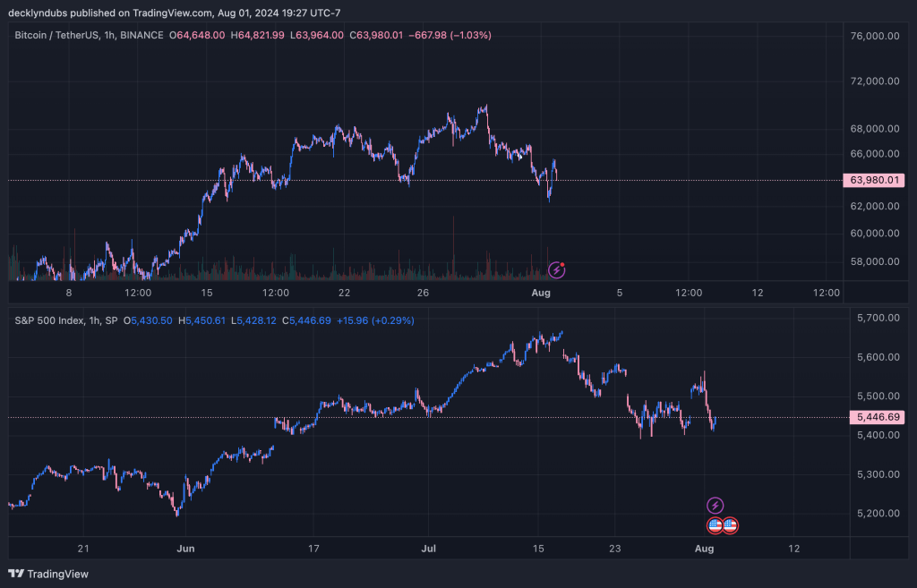Click the 63,980.01 current price label
Viewport: 917px width, 588px height.
point(873,181)
